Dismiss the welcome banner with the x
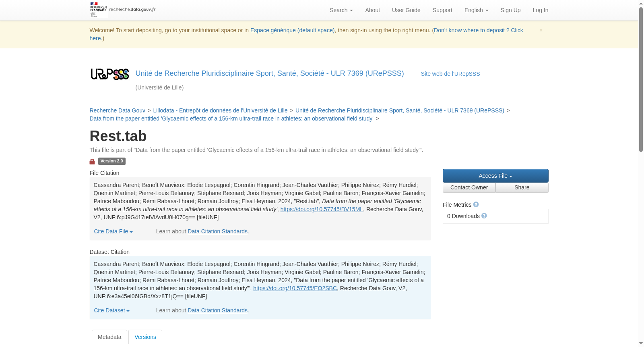 click(541, 30)
